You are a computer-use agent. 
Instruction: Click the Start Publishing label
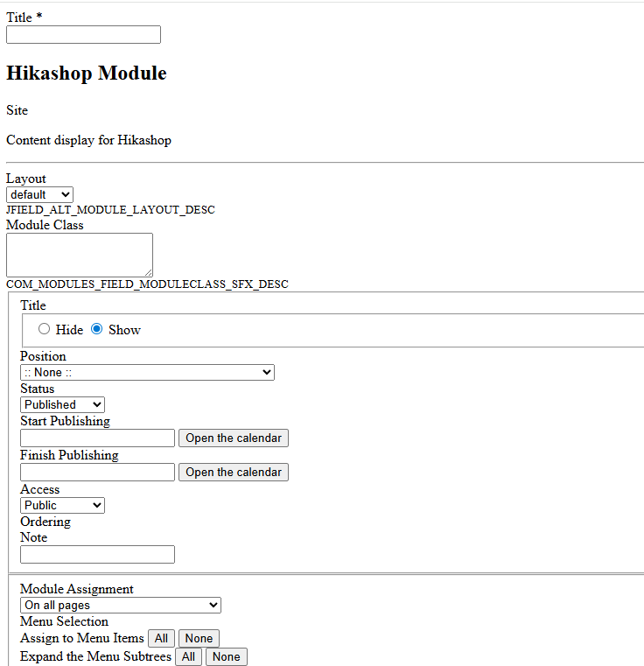tap(65, 421)
